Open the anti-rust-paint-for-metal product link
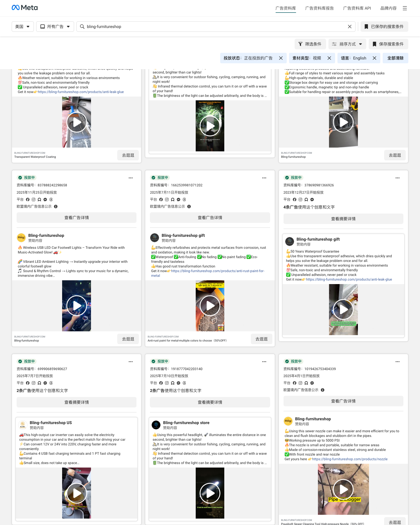Image resolution: width=420 pixels, height=525 pixels. (208, 273)
